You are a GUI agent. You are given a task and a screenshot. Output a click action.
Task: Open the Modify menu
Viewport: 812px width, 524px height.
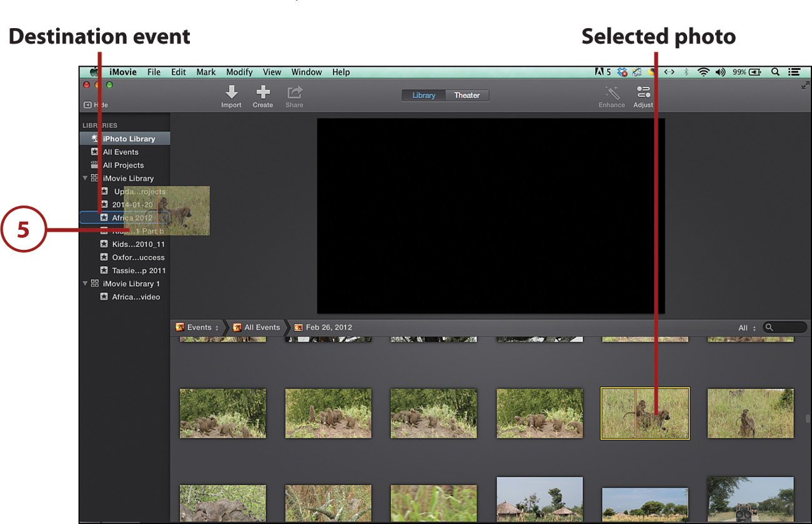(239, 72)
